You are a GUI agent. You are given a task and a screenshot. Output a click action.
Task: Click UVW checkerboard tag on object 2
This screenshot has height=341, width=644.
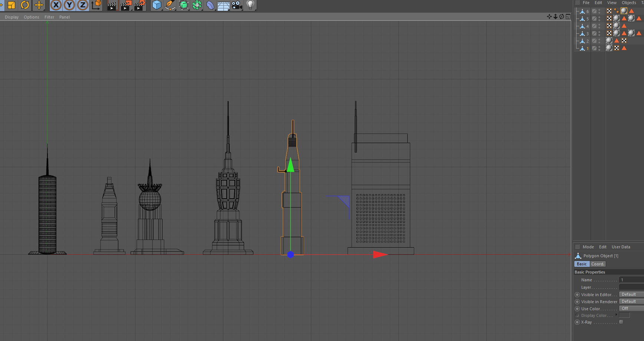click(x=624, y=40)
